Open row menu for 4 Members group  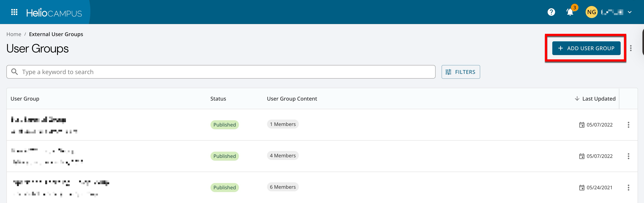628,156
